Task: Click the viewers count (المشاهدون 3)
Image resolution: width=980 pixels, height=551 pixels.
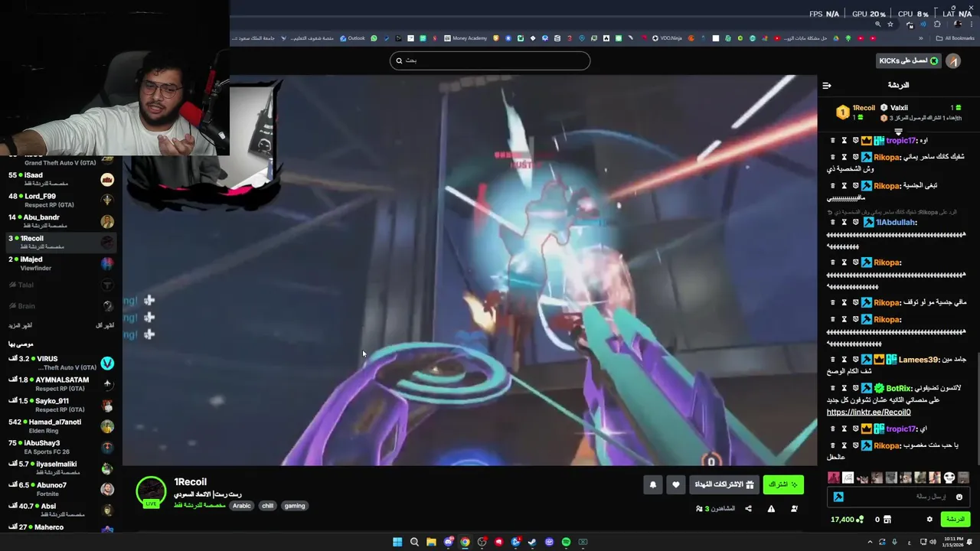Action: point(715,509)
